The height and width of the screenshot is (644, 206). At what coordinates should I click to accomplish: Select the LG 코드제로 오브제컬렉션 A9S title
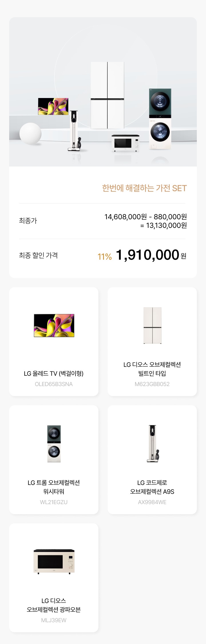(152, 487)
